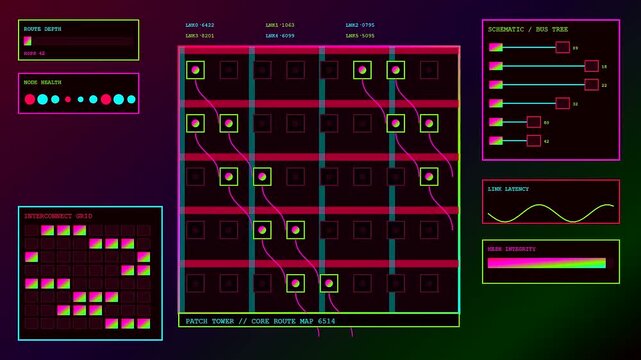The image size is (641, 360).
Task: Disable the bottom-right lit Interconnect Grid cell
Action: pos(143,324)
